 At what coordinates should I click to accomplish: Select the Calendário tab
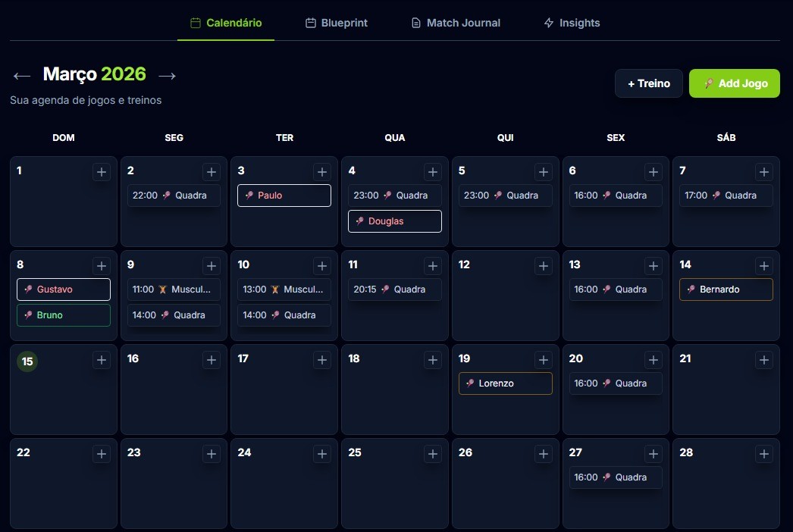pyautogui.click(x=226, y=23)
